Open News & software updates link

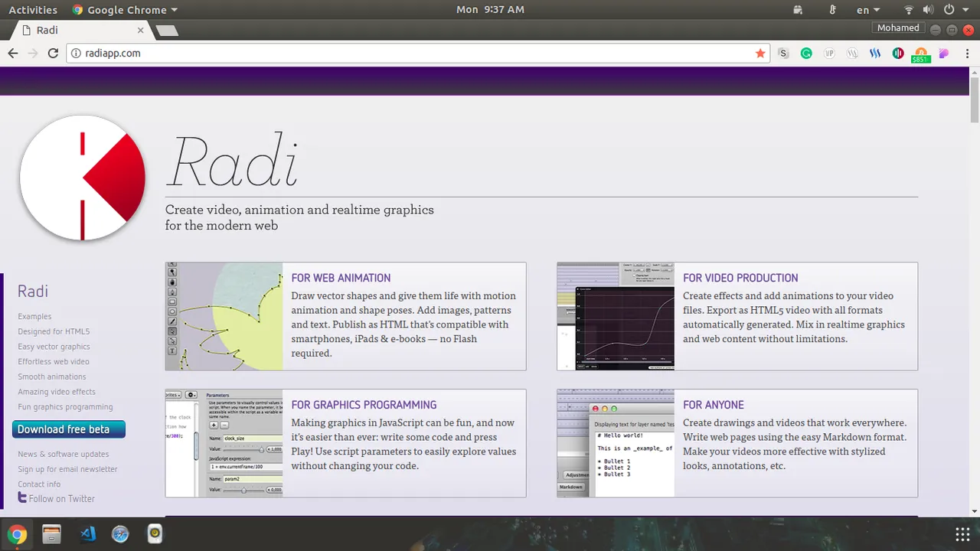[64, 454]
